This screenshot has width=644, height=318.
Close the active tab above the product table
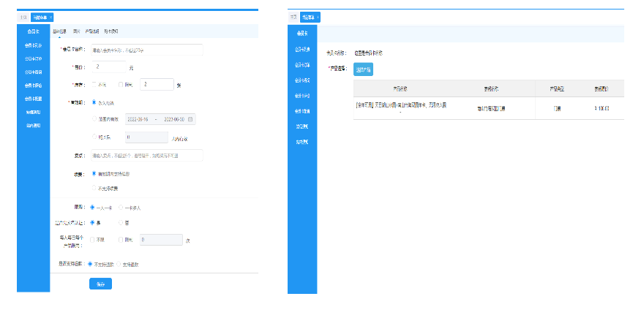click(x=317, y=17)
